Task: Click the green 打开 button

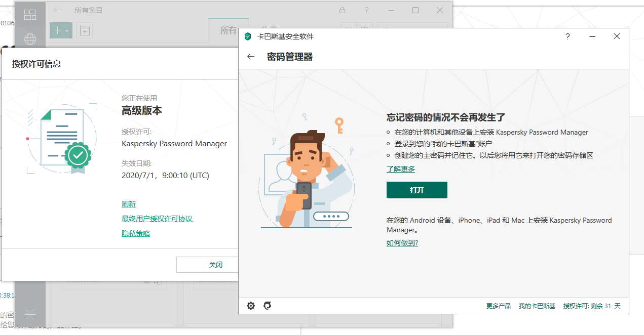Action: (x=417, y=190)
